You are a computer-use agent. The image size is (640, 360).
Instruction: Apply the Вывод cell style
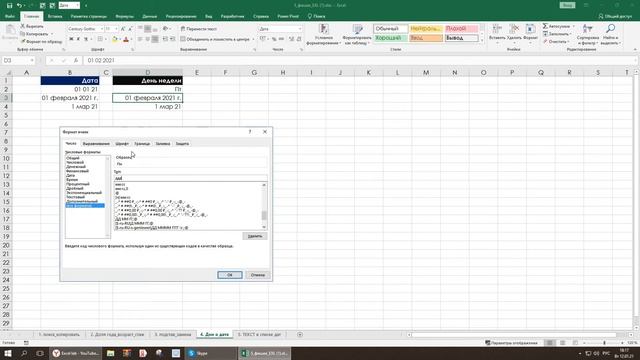pos(461,38)
